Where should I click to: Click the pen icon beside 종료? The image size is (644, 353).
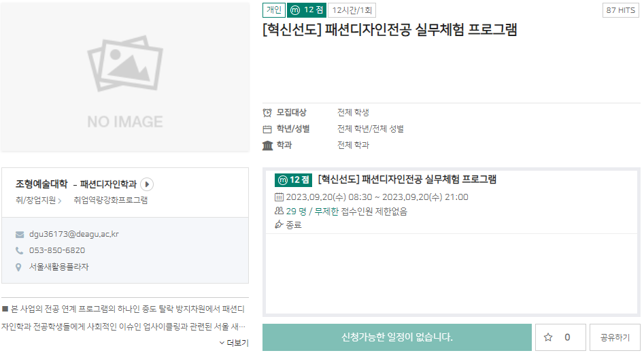pos(279,225)
